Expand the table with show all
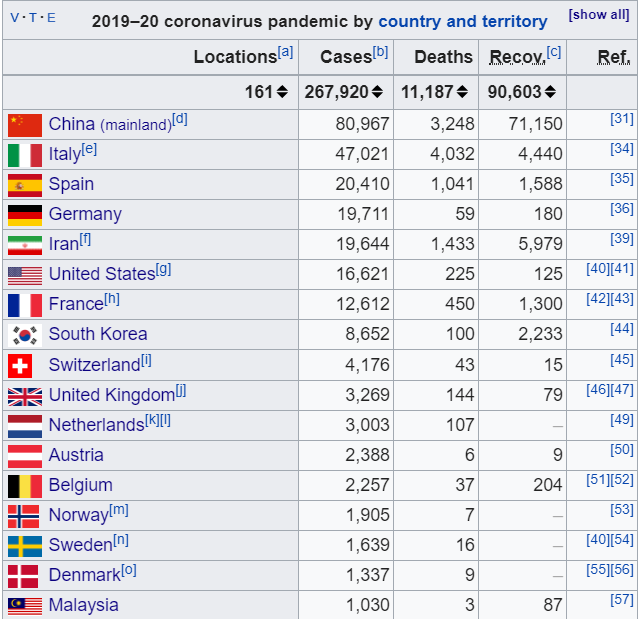639x619 pixels. [x=599, y=15]
